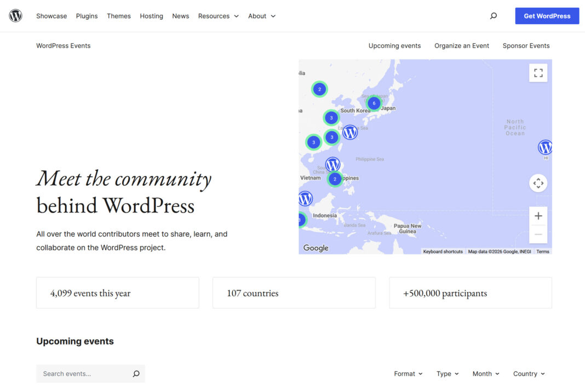The image size is (585, 392).
Task: Open the Plugins page
Action: [87, 16]
